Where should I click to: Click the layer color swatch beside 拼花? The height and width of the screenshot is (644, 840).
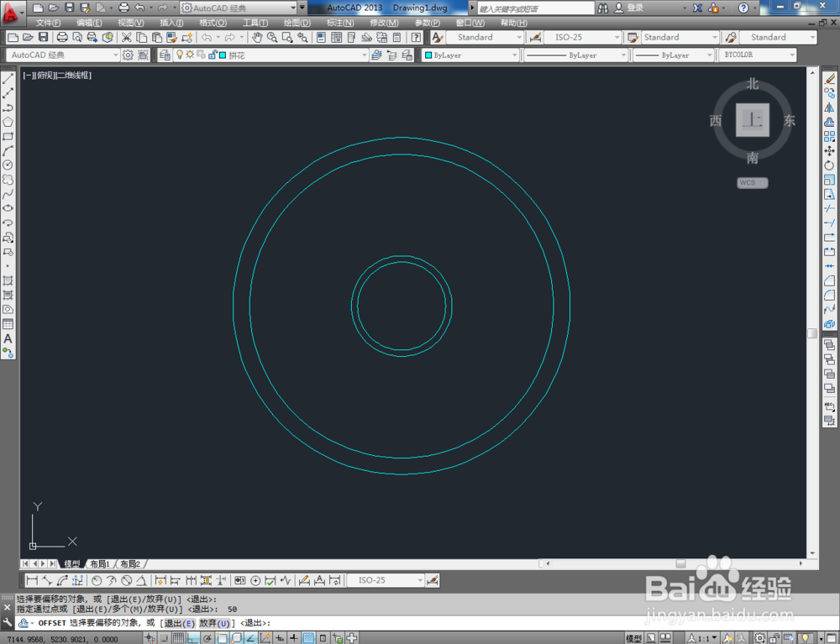223,55
